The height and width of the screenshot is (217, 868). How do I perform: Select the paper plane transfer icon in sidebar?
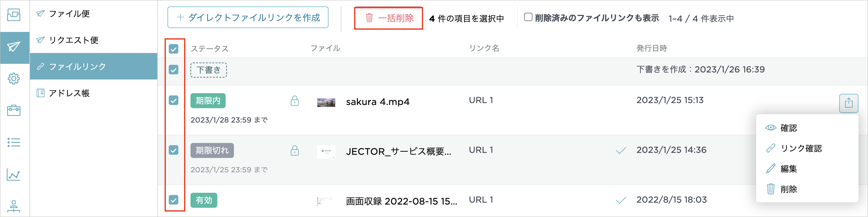click(14, 47)
